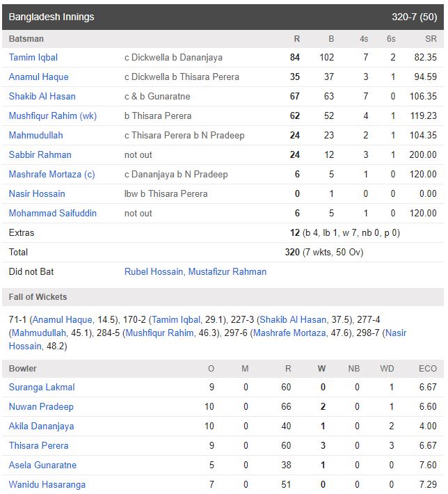448x494 pixels.
Task: Select Mushfiqur Rahim (wk) in batting table
Action: pyautogui.click(x=53, y=116)
